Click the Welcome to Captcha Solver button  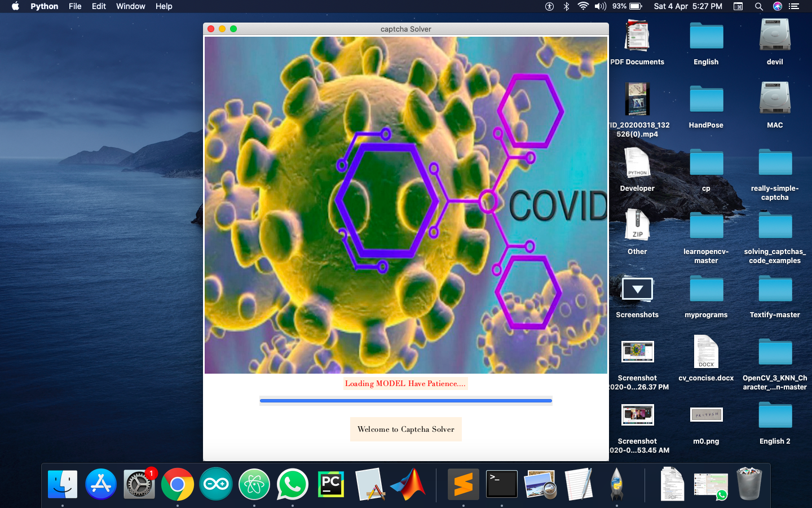406,430
